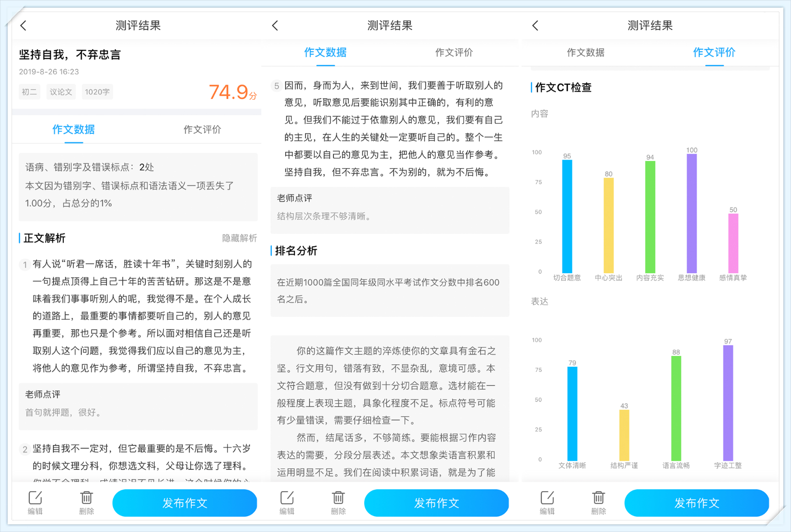Click the back arrow on the rightmost screen

pyautogui.click(x=535, y=25)
